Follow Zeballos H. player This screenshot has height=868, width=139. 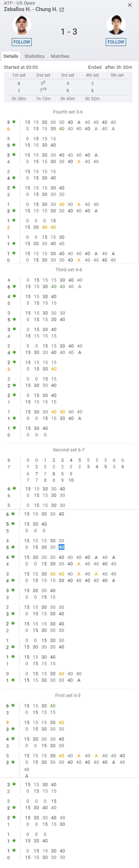22,42
